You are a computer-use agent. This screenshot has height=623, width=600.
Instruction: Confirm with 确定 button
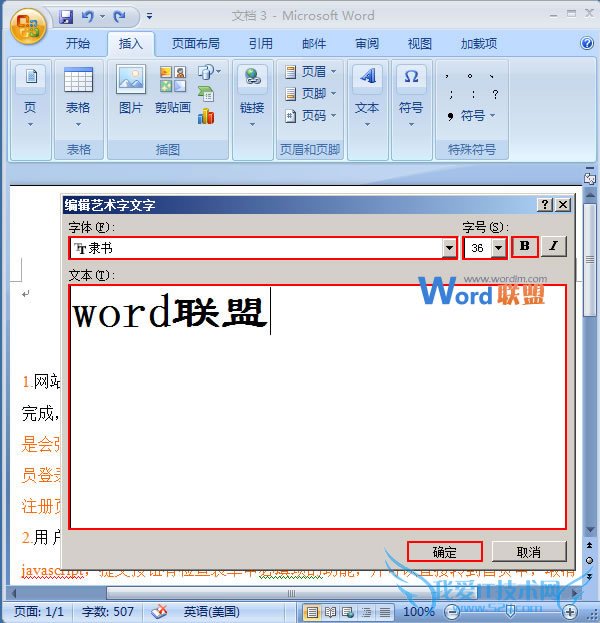coord(445,552)
